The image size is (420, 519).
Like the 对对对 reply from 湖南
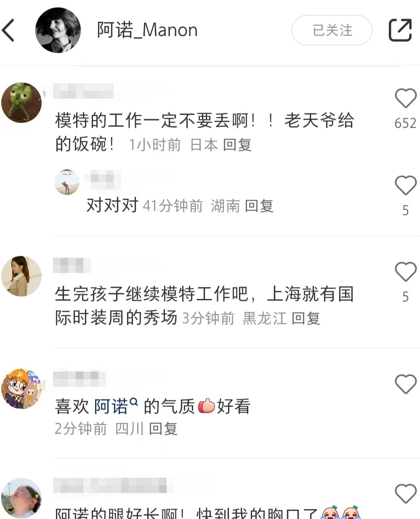pos(405,185)
